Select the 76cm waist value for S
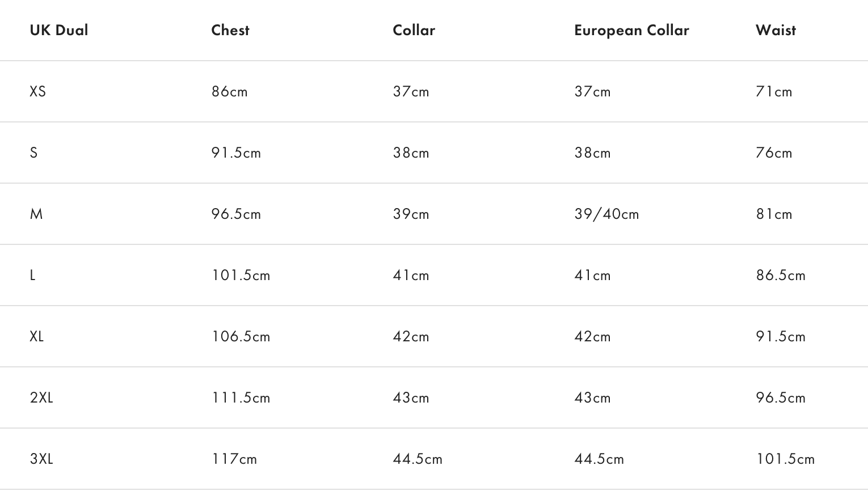 (x=774, y=153)
